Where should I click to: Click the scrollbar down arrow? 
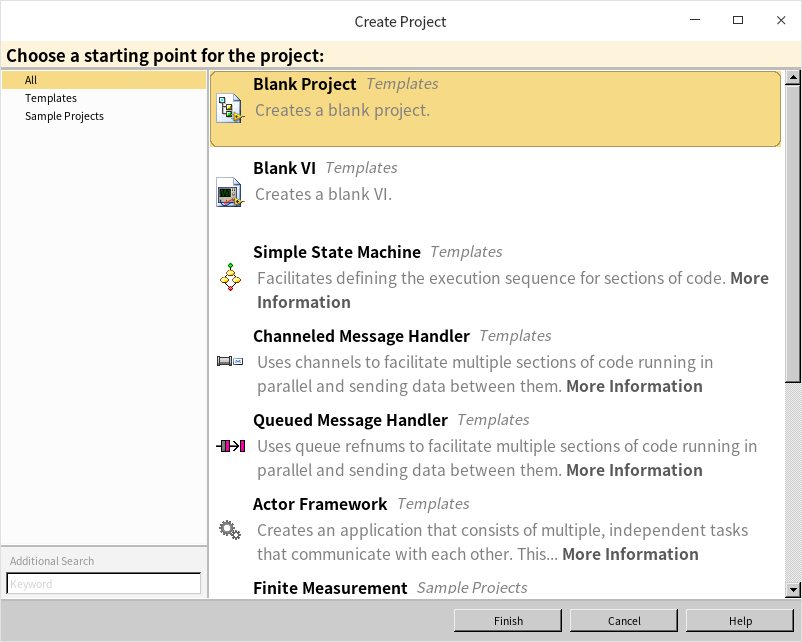pyautogui.click(x=793, y=591)
